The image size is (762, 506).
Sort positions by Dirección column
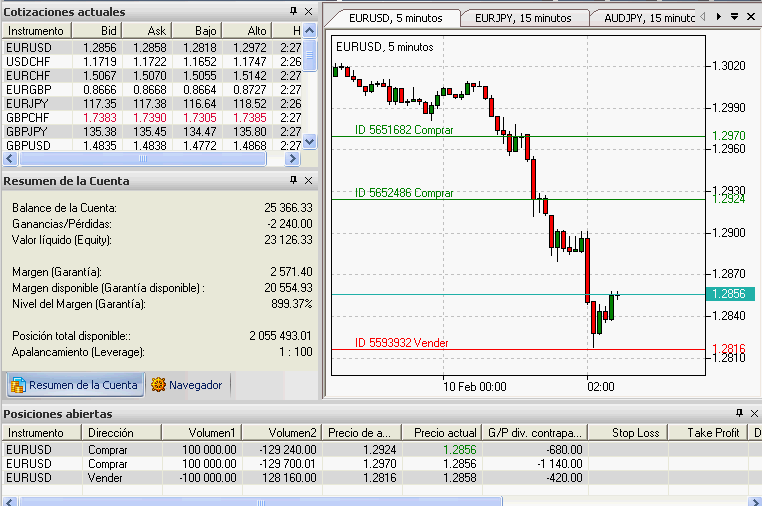121,433
